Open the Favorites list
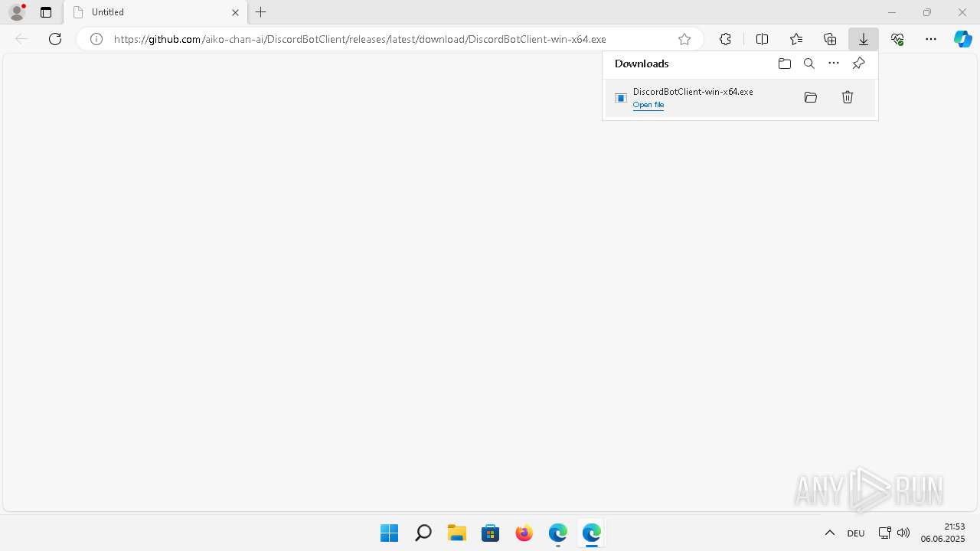 click(796, 39)
